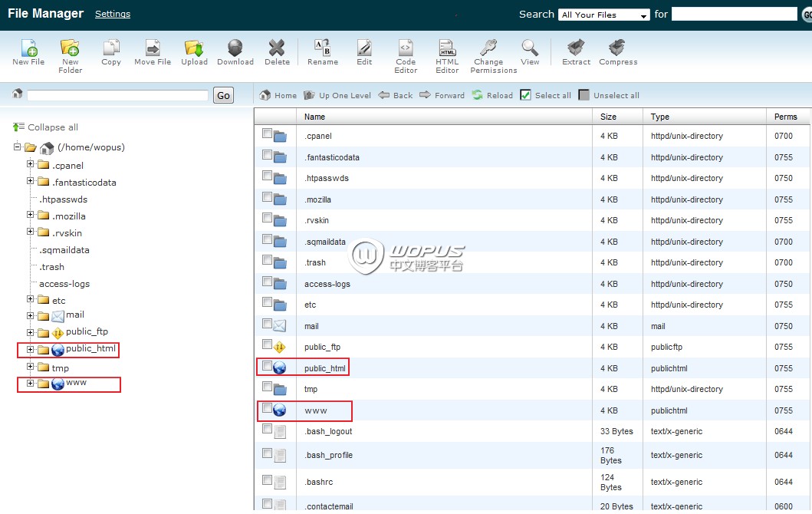Click the Download globe icon

[x=235, y=48]
